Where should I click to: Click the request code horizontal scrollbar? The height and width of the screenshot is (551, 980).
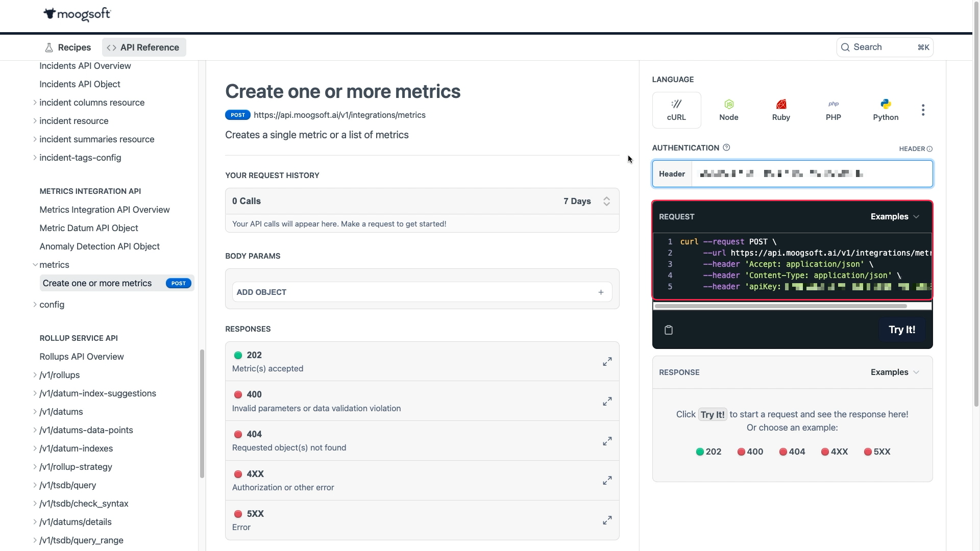[780, 306]
